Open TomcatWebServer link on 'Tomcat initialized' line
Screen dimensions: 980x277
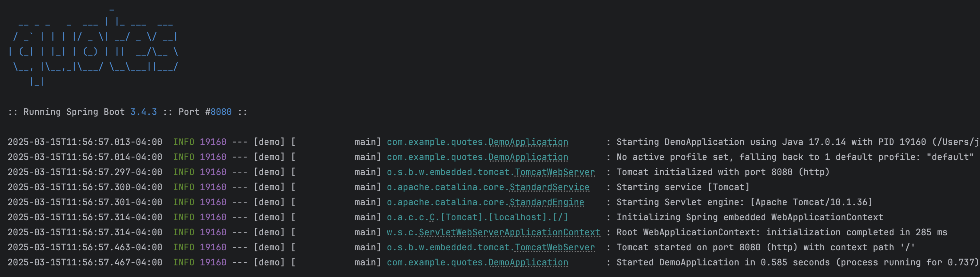(554, 172)
